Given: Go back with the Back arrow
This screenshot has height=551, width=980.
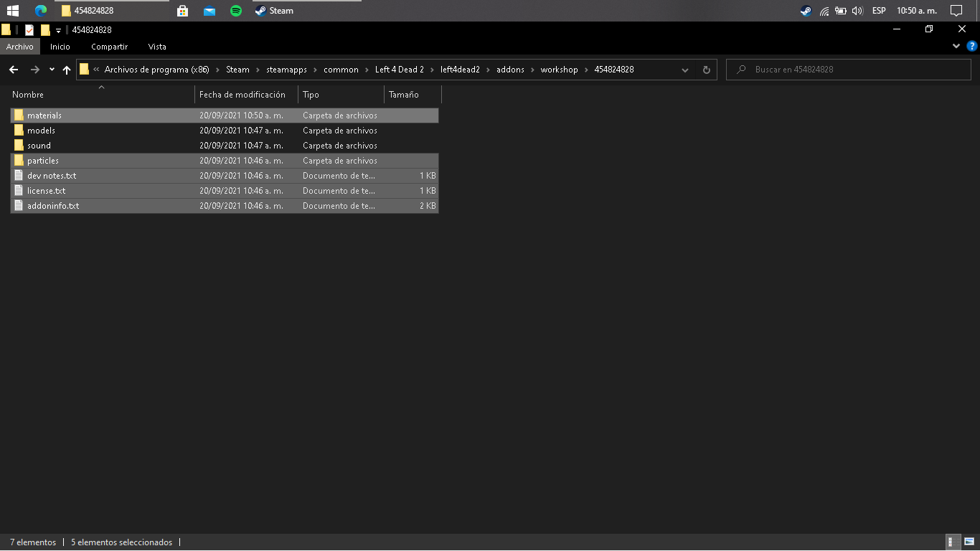Looking at the screenshot, I should 14,70.
